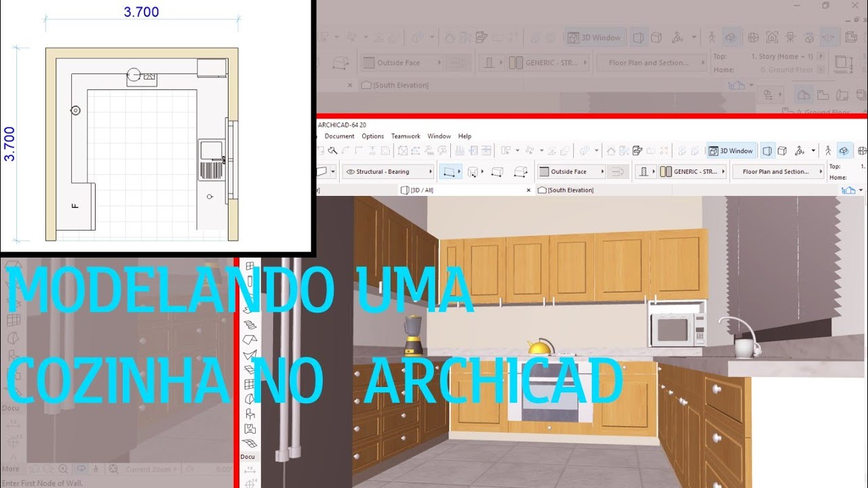The width and height of the screenshot is (868, 488).
Task: Click 3D navigation icon in front window
Action: 800,150
